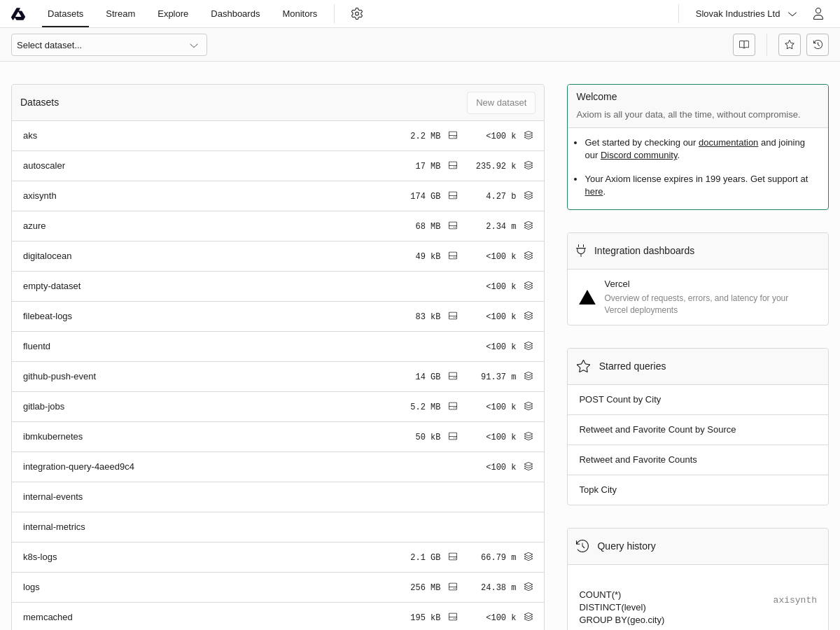Open the Slovak Industries Ltd organization dropdown
Image resolution: width=840 pixels, height=630 pixels.
click(x=745, y=14)
